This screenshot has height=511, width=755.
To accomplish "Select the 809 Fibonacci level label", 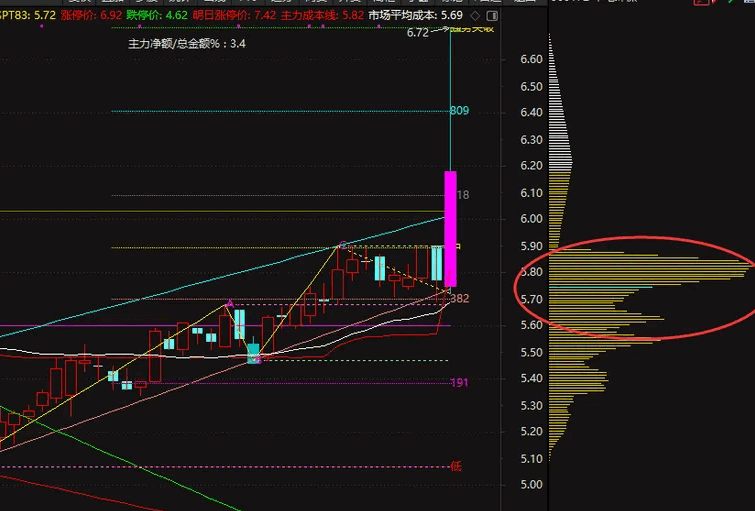I will click(x=459, y=111).
